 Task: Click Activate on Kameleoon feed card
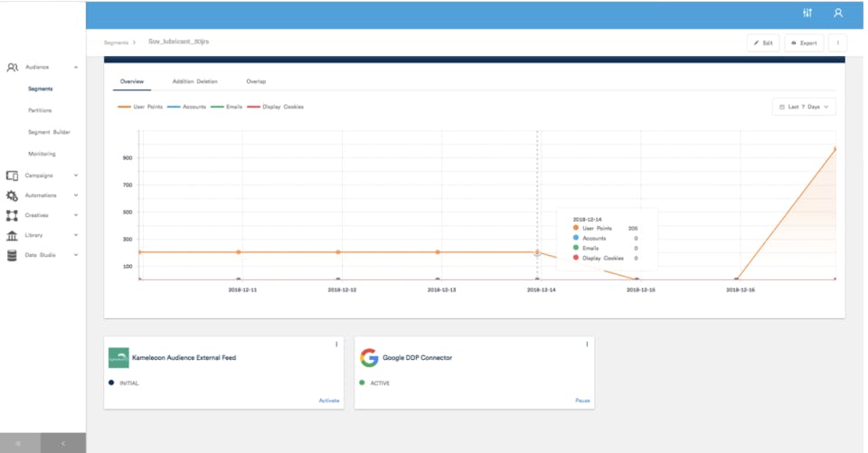tap(329, 400)
